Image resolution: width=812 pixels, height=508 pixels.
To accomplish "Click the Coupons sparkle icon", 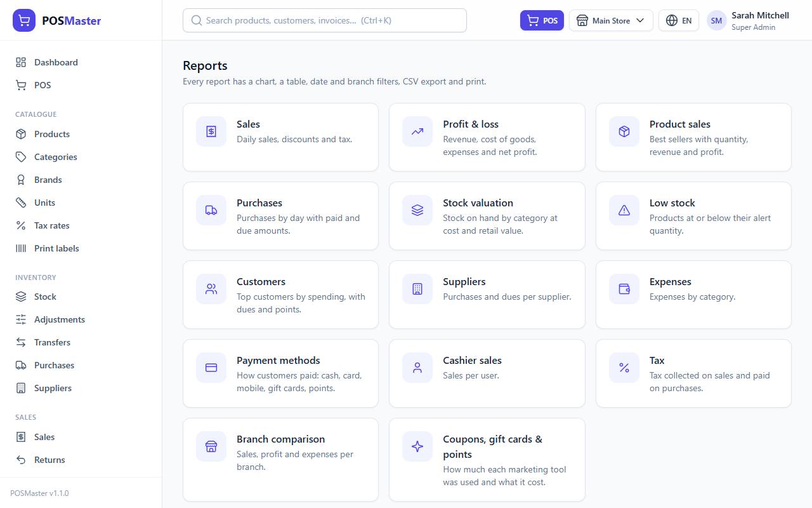I will [417, 446].
